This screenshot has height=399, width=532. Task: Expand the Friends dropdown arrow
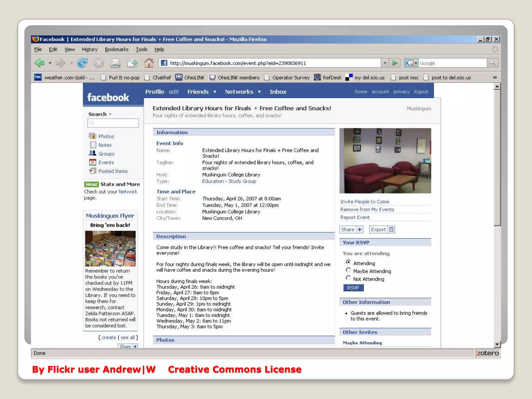point(215,92)
